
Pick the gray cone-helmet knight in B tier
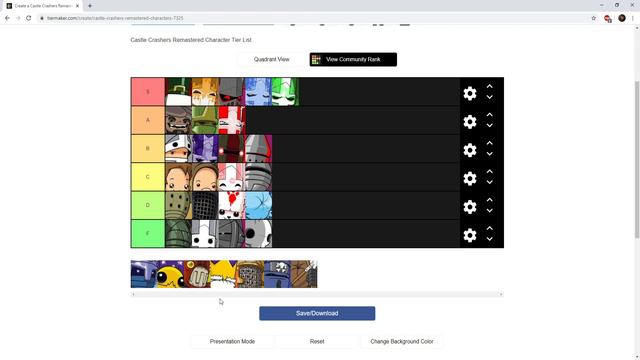click(x=258, y=149)
